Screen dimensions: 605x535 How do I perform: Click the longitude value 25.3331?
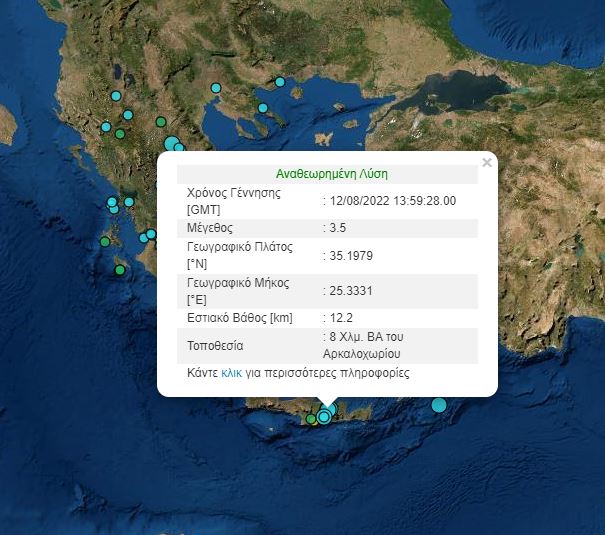351,291
